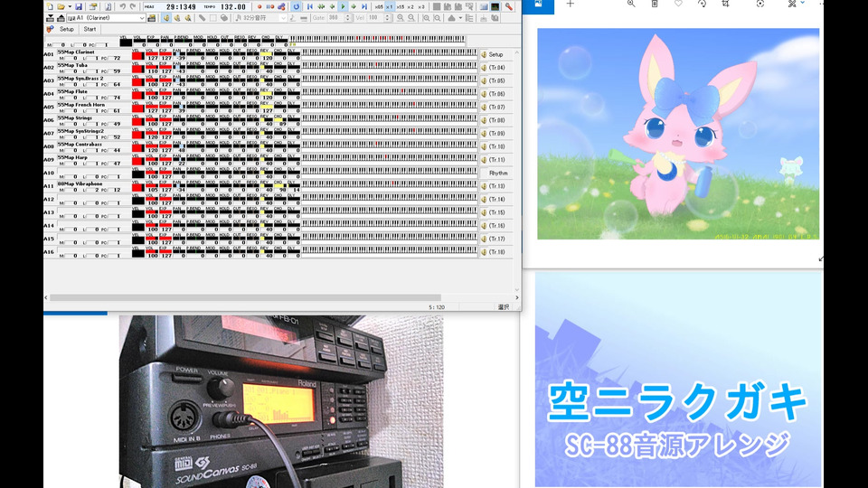Zoom out horizontally with the magnifier minus icon
This screenshot has width=868, height=488.
(x=411, y=18)
